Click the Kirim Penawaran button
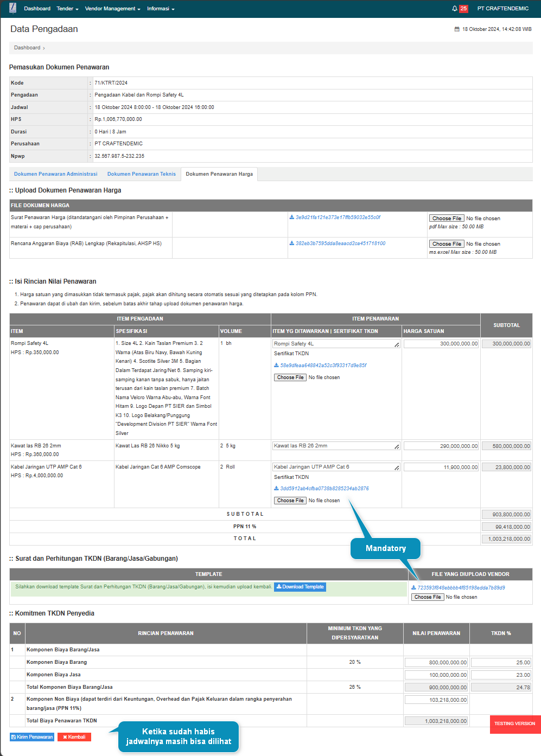 tap(32, 737)
